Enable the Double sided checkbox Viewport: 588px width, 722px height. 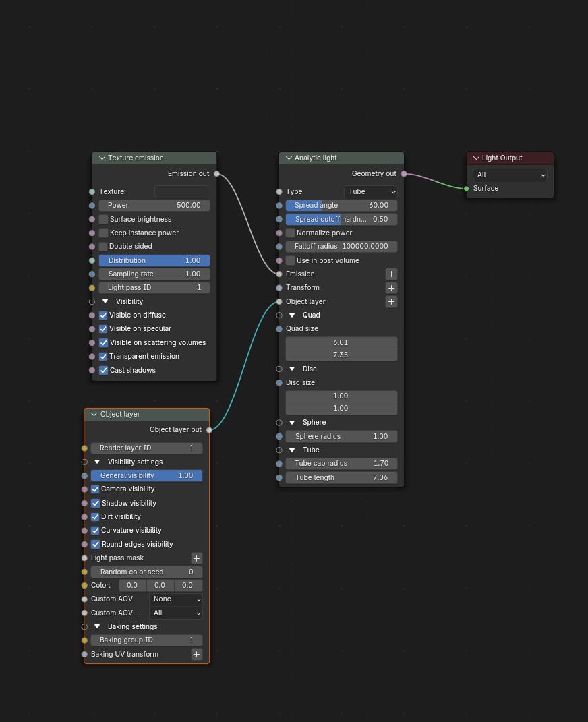[x=104, y=246]
